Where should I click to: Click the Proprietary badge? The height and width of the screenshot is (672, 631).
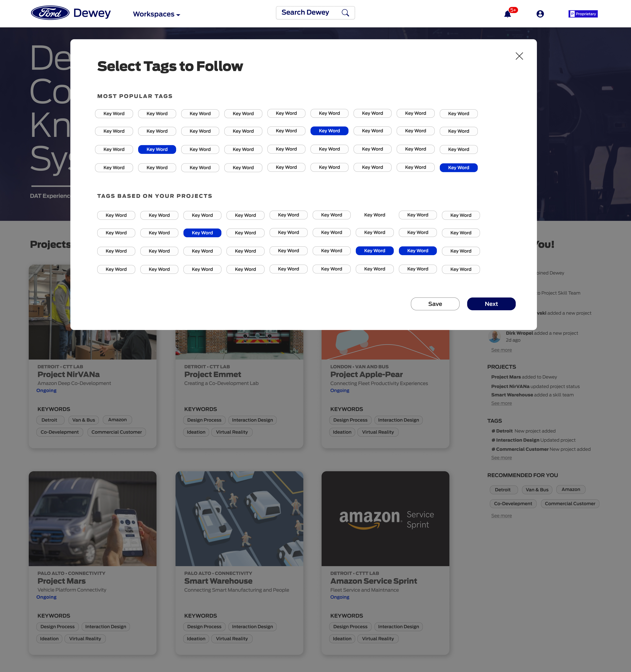pos(583,14)
